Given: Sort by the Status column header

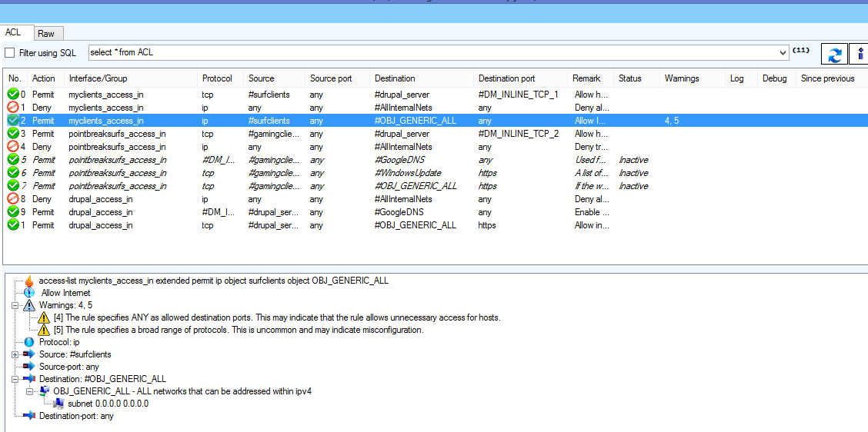Looking at the screenshot, I should click(637, 78).
